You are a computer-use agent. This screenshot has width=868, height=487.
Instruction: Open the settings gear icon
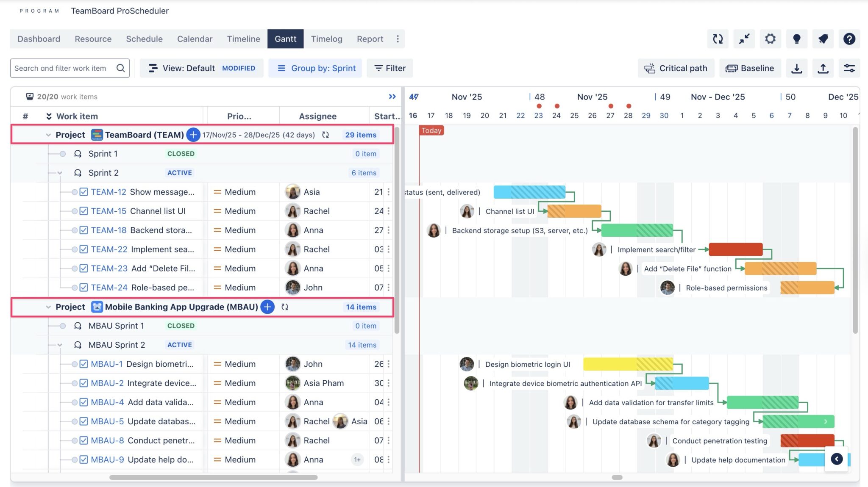(x=771, y=39)
